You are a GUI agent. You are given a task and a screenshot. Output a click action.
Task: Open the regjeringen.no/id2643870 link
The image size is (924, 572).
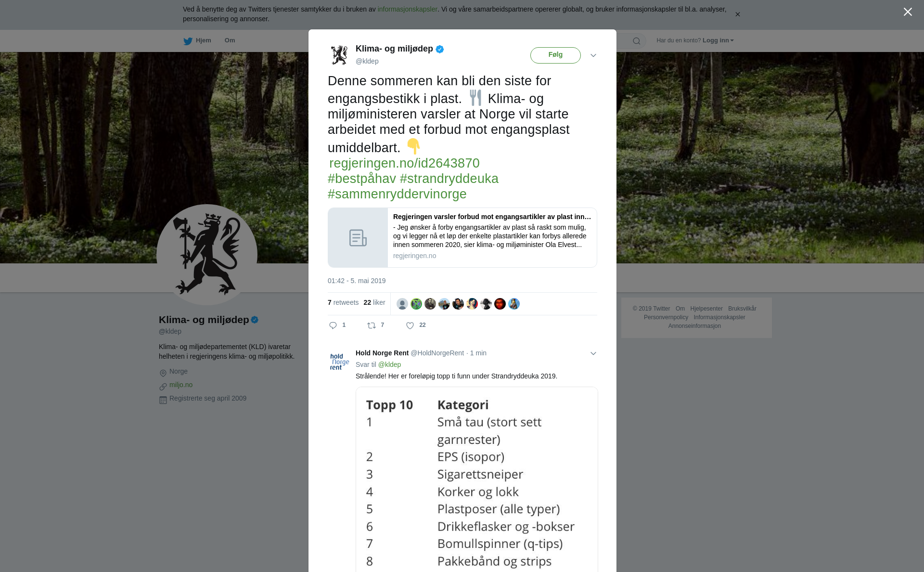[404, 163]
